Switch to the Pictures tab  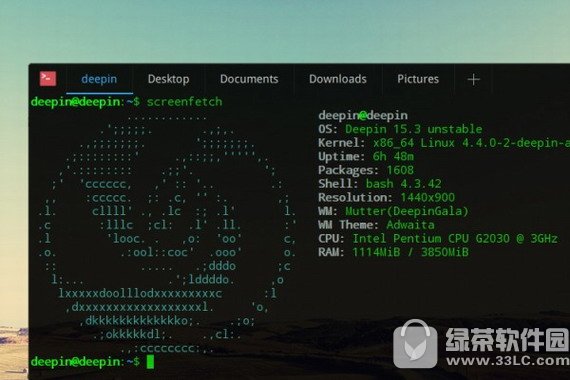point(418,79)
